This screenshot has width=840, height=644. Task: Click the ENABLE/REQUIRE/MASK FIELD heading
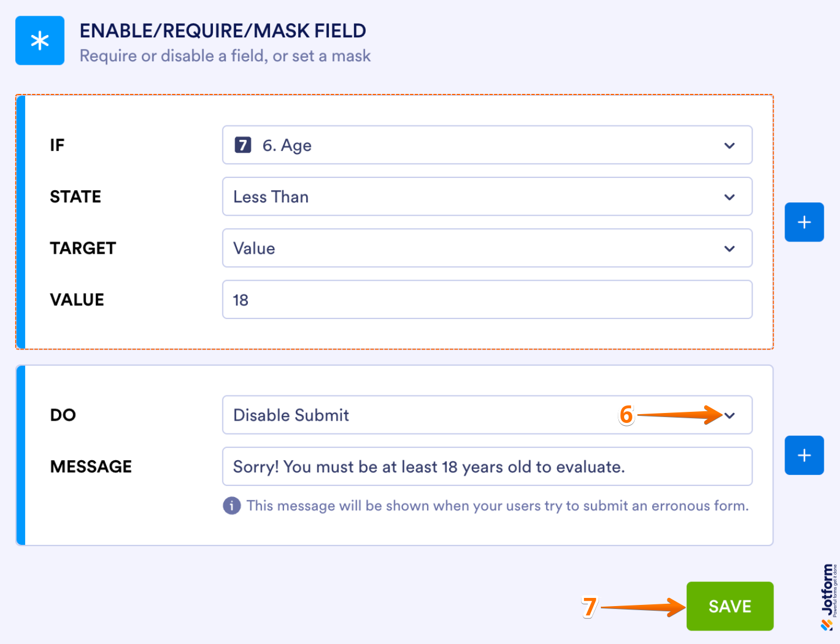pyautogui.click(x=223, y=30)
